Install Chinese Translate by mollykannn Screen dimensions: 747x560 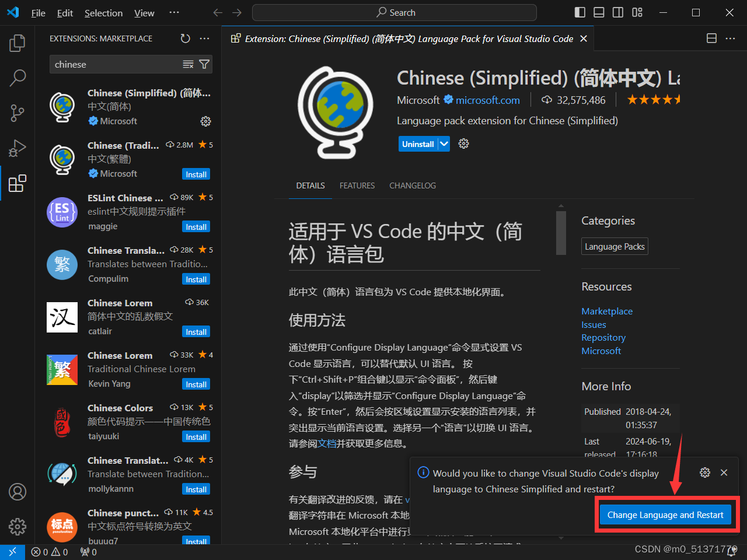click(x=196, y=489)
